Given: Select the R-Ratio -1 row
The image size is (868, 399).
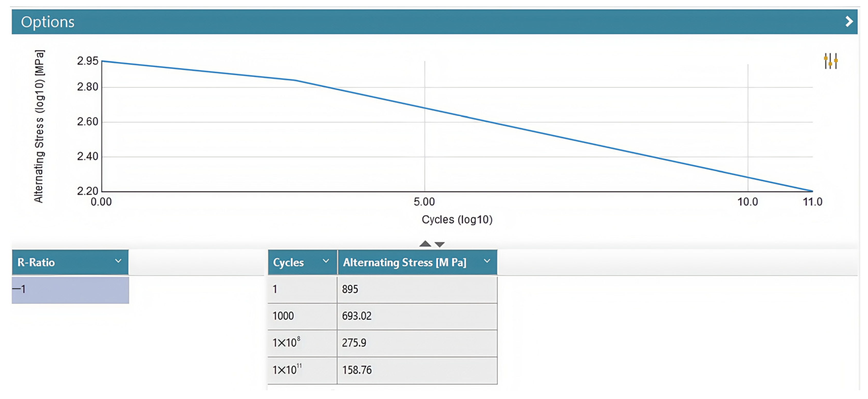Looking at the screenshot, I should pyautogui.click(x=70, y=290).
